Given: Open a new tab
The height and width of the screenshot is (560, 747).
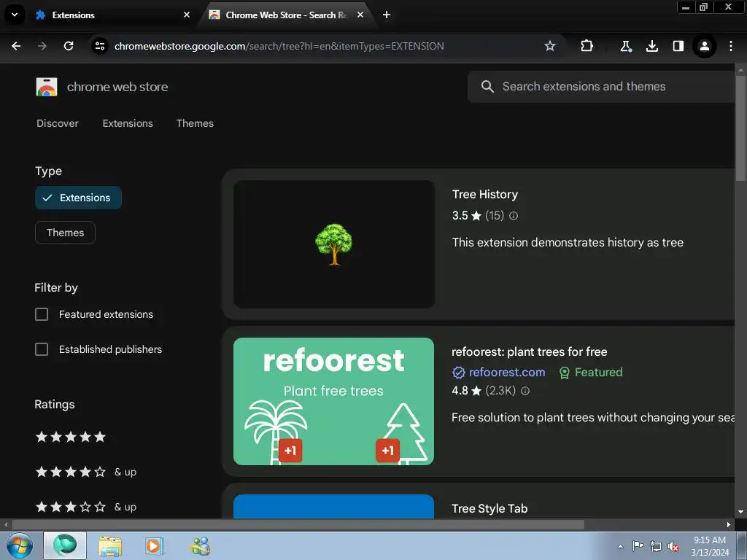Looking at the screenshot, I should click(x=387, y=15).
